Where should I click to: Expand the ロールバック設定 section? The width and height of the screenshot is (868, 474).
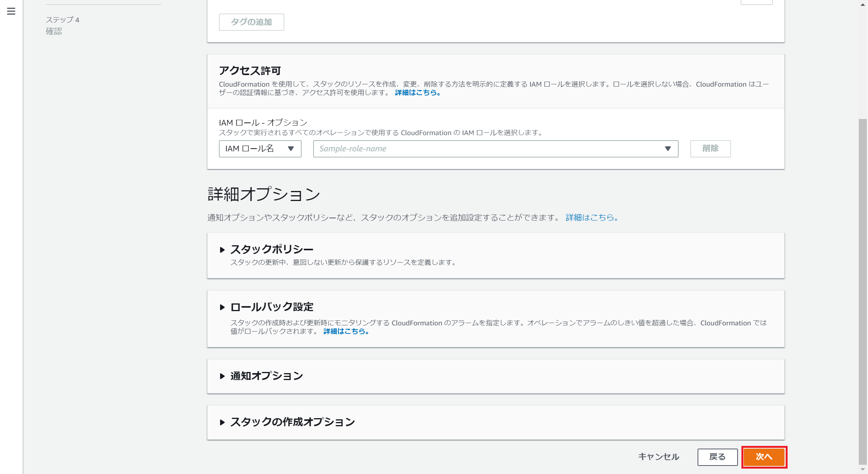pos(222,307)
